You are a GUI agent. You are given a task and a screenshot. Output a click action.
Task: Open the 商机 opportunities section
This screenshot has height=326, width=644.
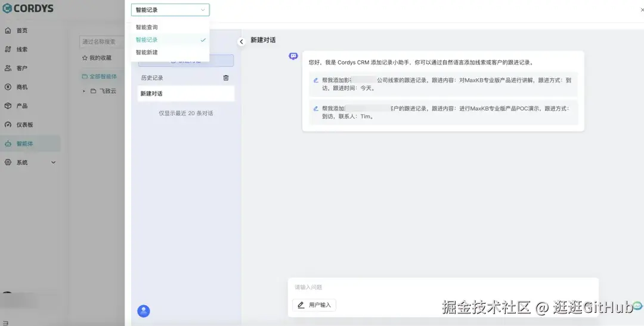tap(21, 87)
